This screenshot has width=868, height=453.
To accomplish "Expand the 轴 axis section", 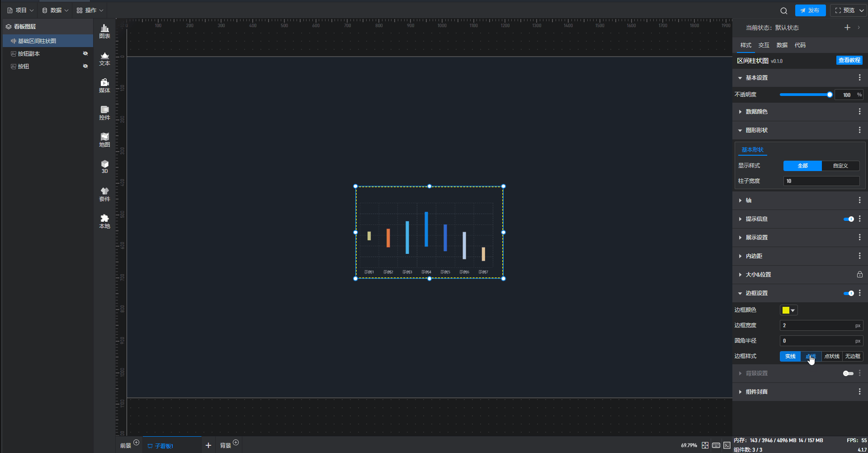I will [x=748, y=200].
